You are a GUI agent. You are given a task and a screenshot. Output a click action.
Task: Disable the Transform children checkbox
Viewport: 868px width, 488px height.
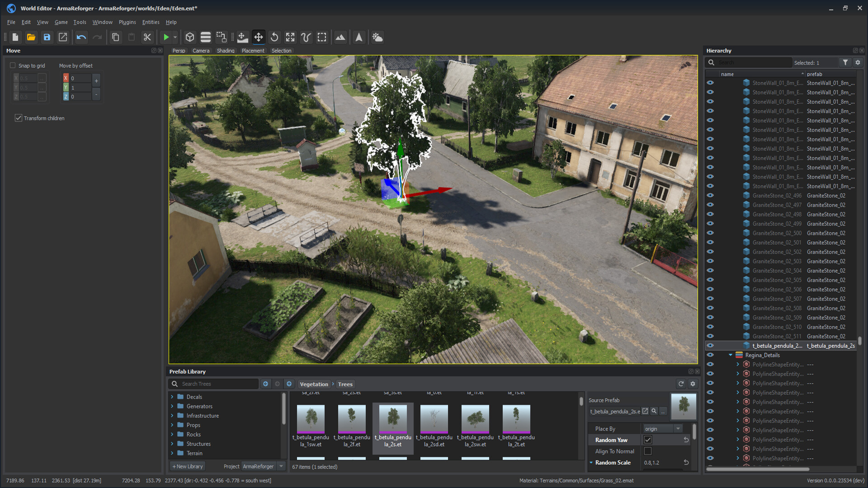coord(19,118)
